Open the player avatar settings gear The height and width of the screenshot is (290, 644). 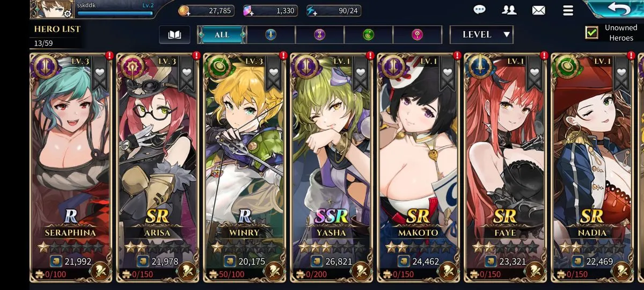[x=68, y=13]
